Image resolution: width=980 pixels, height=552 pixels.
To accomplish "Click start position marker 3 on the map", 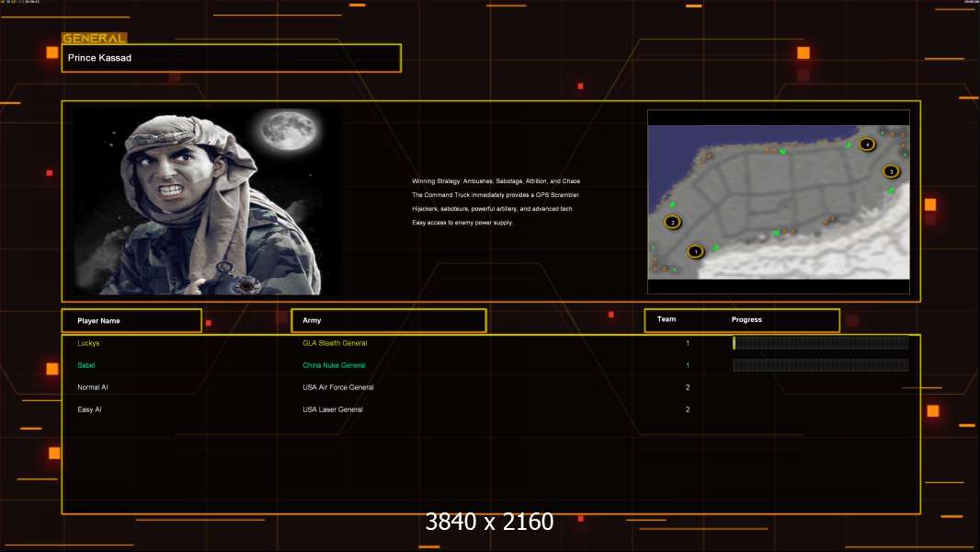I will click(x=891, y=171).
